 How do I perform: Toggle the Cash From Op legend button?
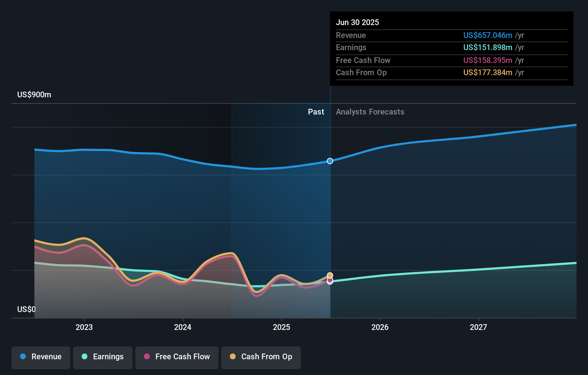(x=261, y=357)
